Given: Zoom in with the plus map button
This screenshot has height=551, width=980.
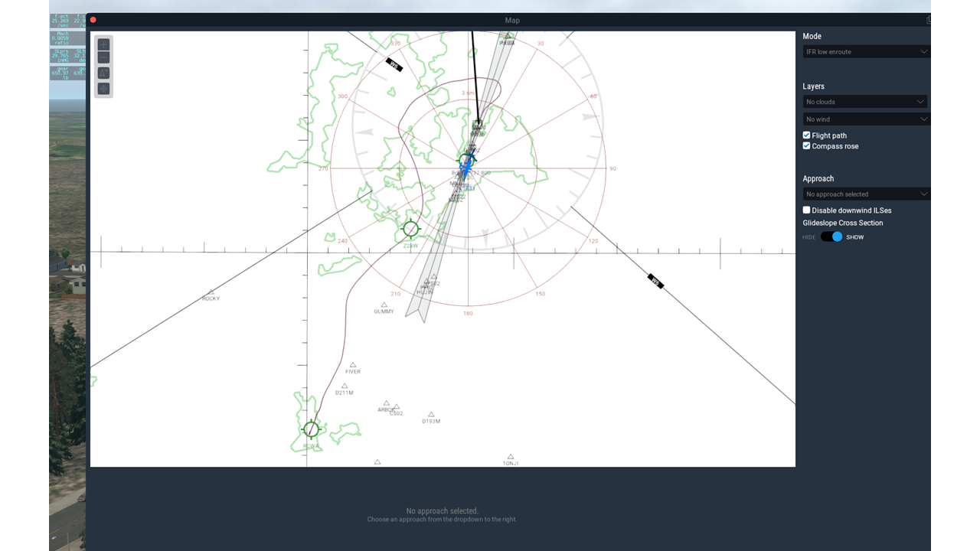Looking at the screenshot, I should point(103,45).
